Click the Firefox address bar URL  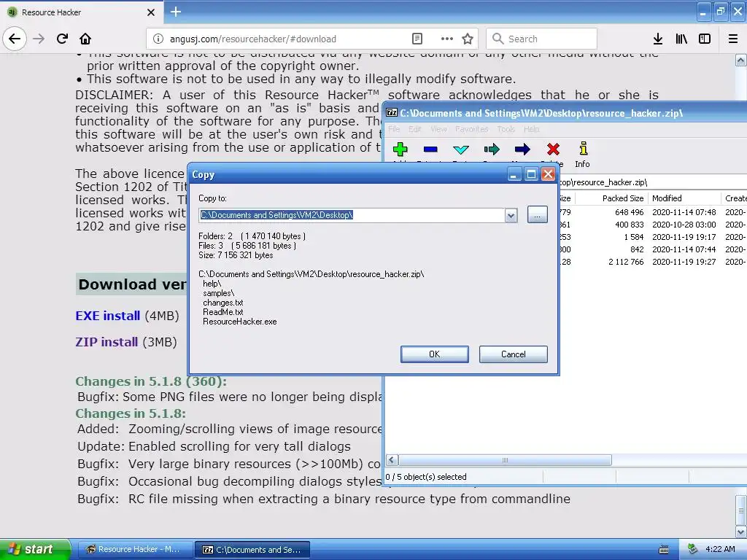click(x=253, y=39)
